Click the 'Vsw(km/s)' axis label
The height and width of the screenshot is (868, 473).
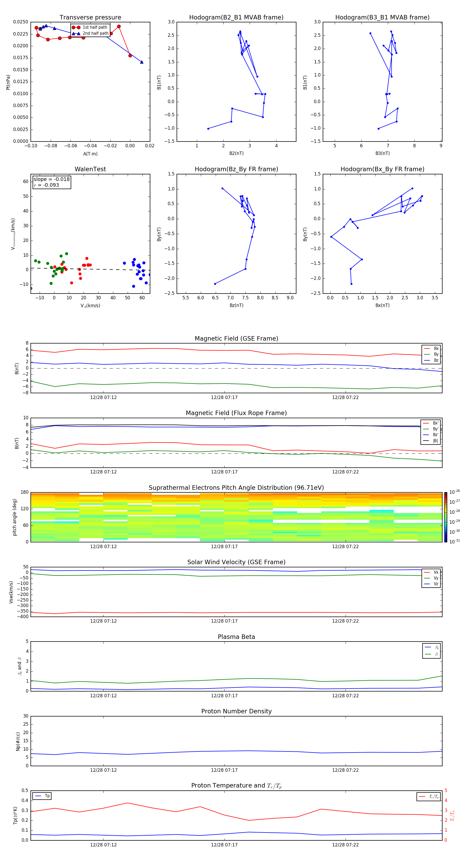click(x=11, y=592)
